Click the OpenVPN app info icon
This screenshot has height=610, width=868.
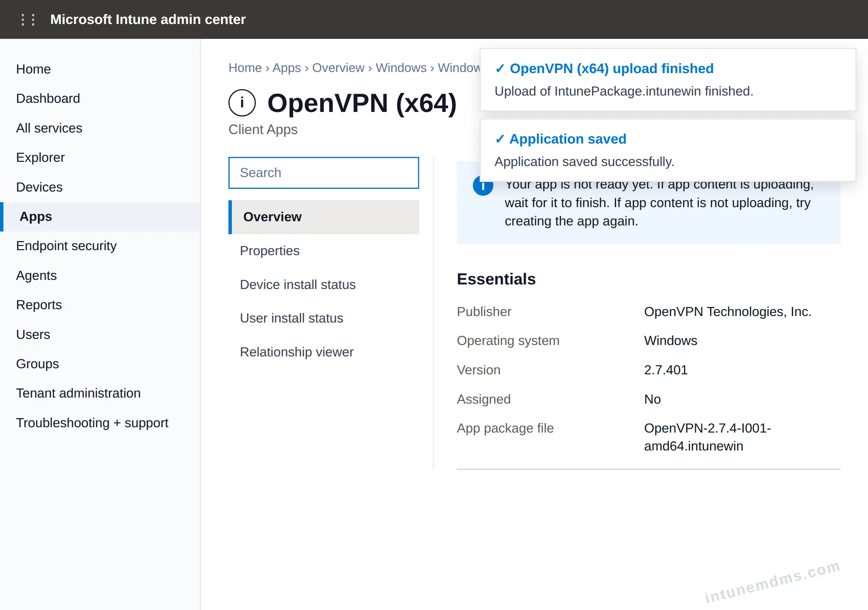[x=242, y=103]
